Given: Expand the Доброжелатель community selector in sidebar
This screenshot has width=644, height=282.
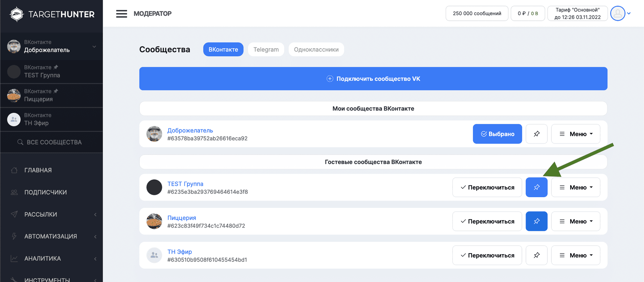Looking at the screenshot, I should click(x=94, y=47).
